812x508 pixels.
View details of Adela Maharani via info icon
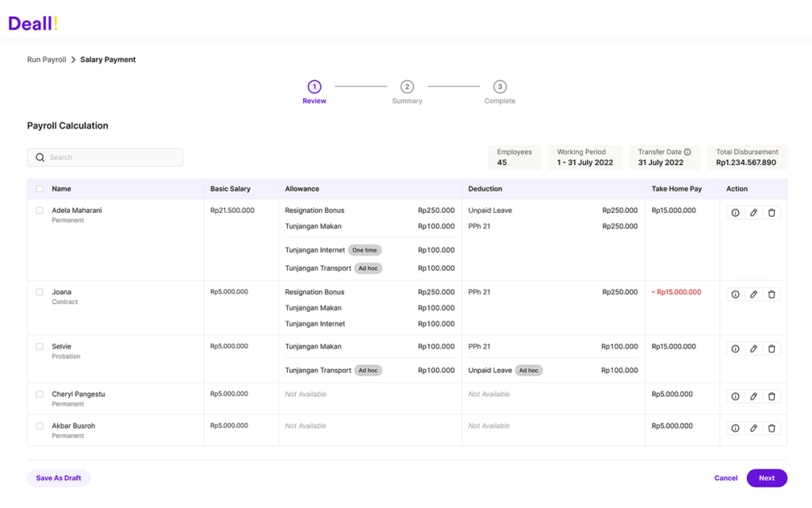[735, 212]
